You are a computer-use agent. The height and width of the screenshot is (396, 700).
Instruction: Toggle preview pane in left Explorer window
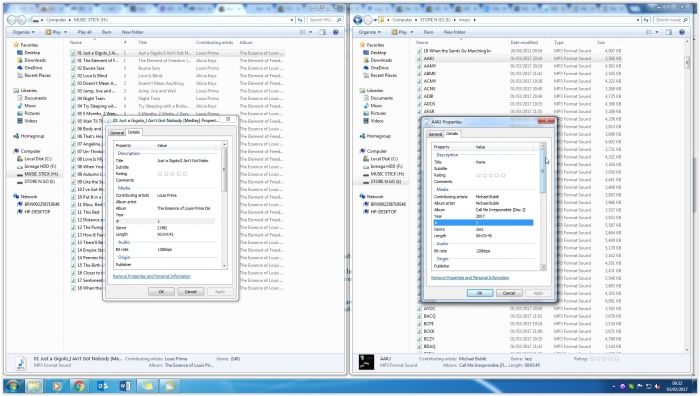tap(323, 32)
